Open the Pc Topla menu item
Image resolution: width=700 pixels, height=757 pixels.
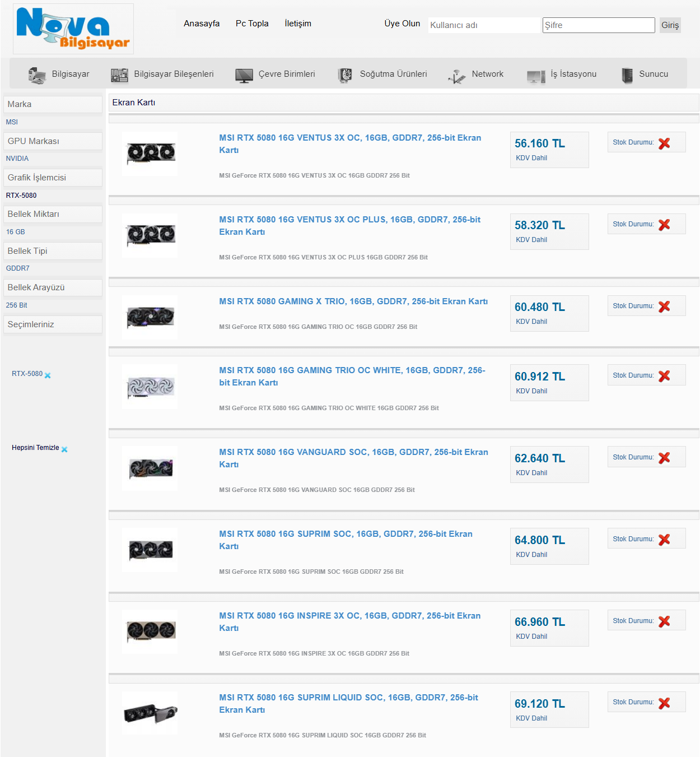[x=252, y=24]
